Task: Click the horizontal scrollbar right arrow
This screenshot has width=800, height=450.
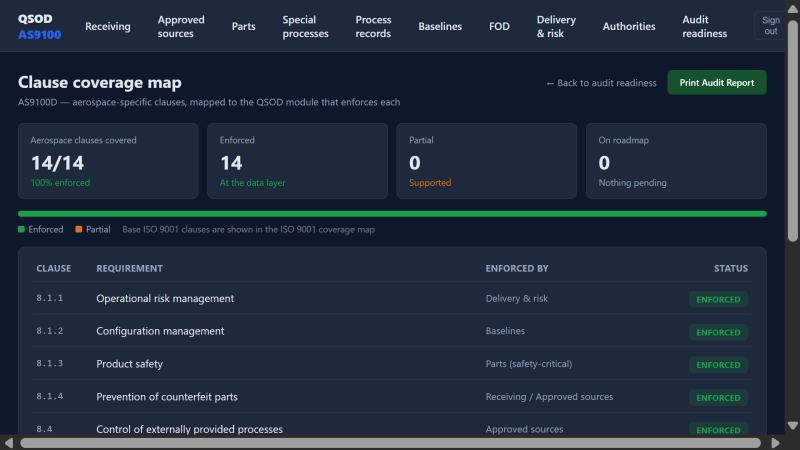Action: 776,443
